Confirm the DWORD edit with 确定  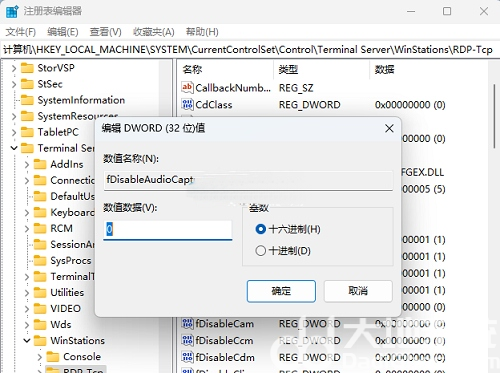tap(281, 291)
